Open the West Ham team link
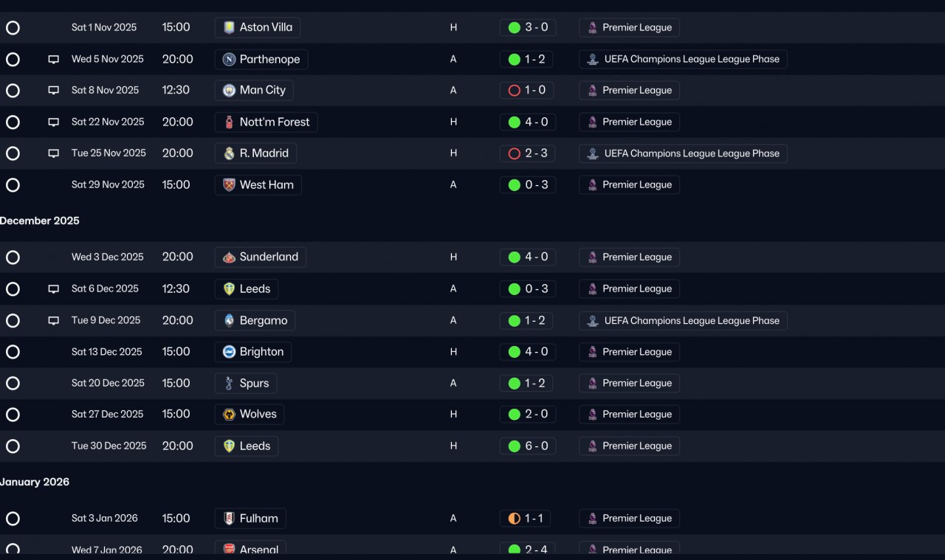 coord(258,185)
